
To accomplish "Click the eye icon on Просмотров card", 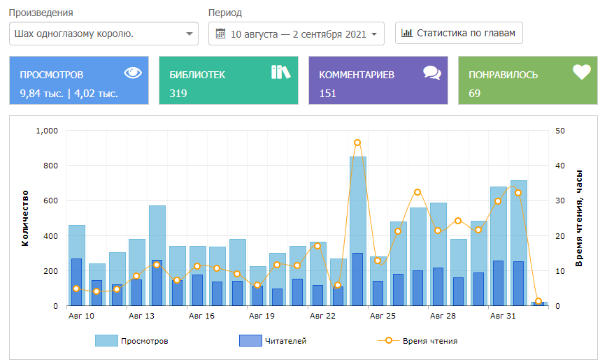I will (133, 73).
